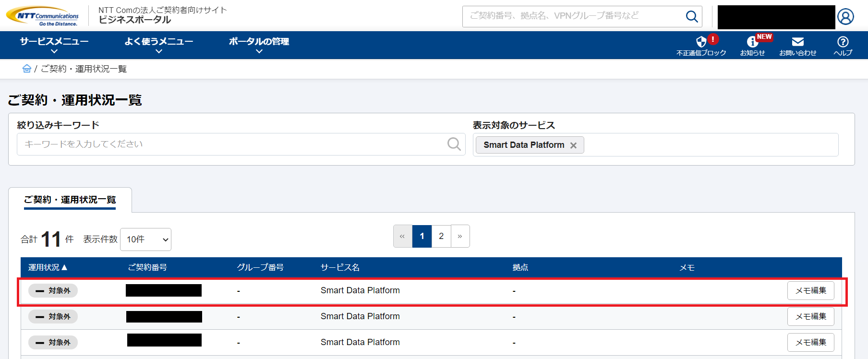Screen dimensions: 868x359
Task: Click メモ編集 button in the first row
Action: (x=810, y=290)
